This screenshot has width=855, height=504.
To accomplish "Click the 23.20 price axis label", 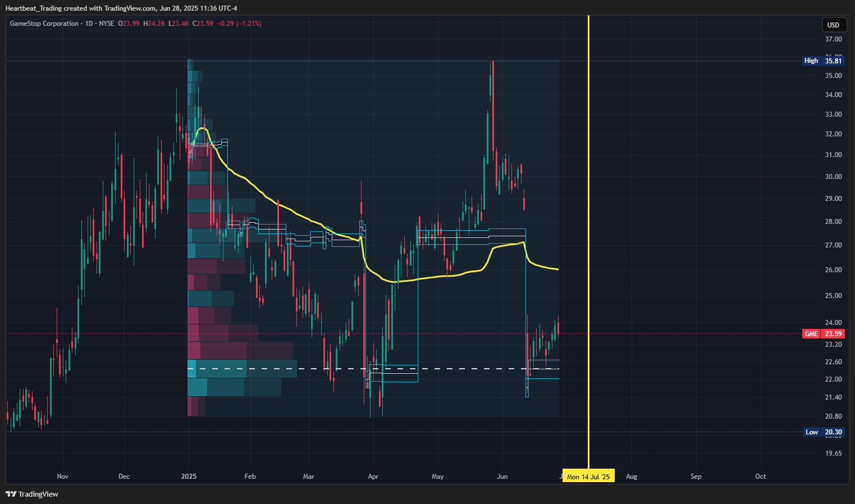I will [x=833, y=345].
